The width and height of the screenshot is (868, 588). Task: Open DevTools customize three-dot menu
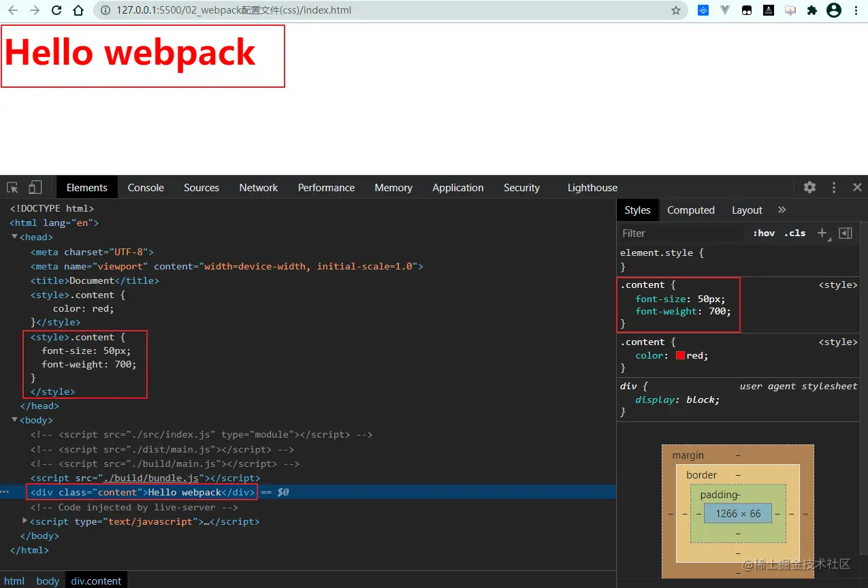click(834, 187)
